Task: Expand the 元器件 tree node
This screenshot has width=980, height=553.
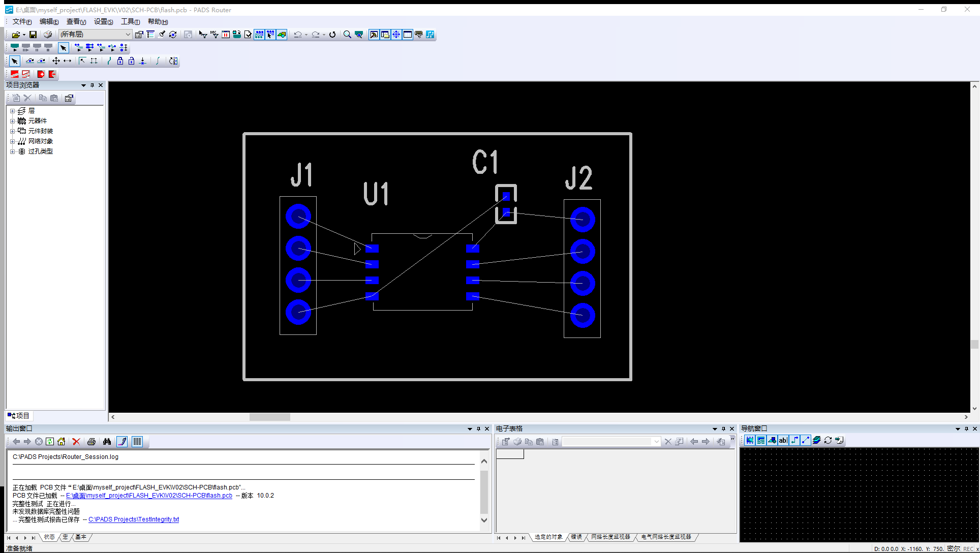Action: pyautogui.click(x=12, y=121)
